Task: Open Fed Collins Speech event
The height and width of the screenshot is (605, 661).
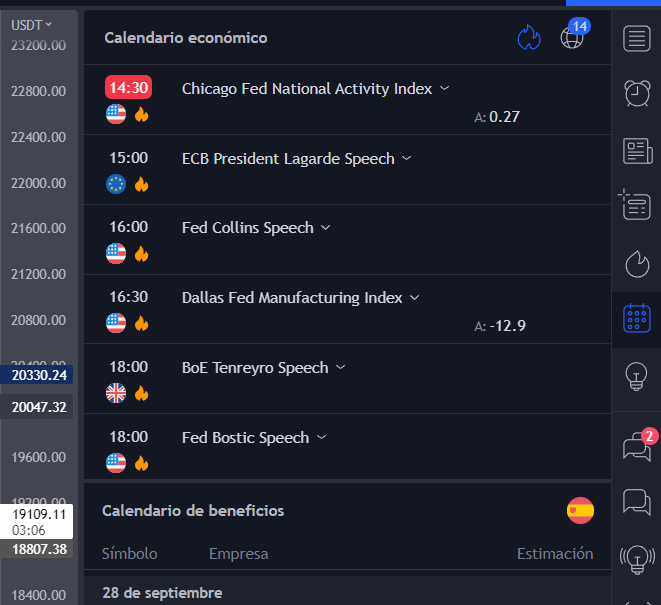Action: pos(247,228)
